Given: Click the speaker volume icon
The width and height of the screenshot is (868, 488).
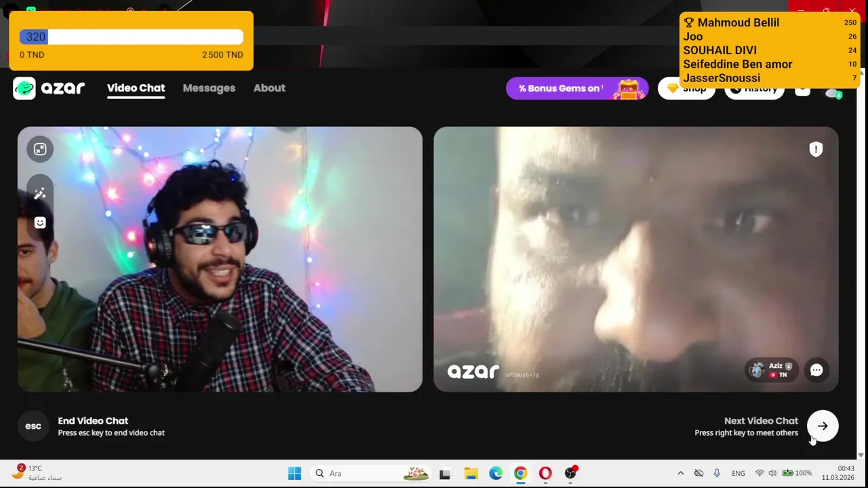Looking at the screenshot, I should 773,473.
